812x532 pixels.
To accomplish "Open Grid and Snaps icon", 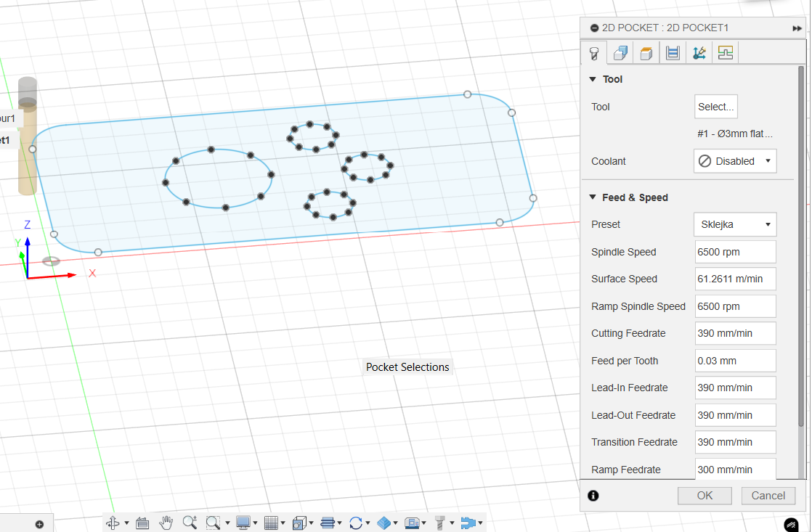I will [271, 523].
